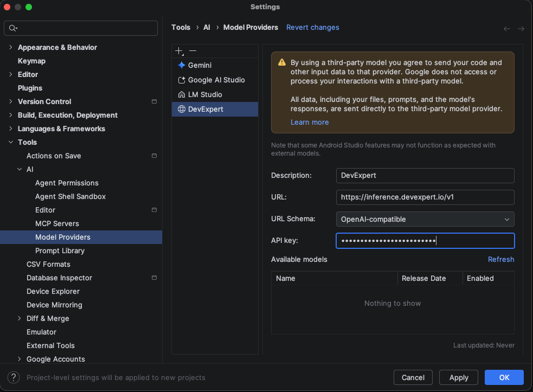Open Agent Shell Sandbox settings
The height and width of the screenshot is (392, 533).
tap(70, 196)
